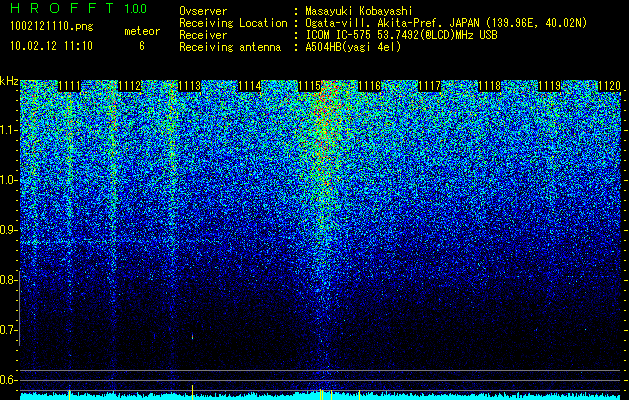Click the 1.1 kHz axis label
Image resolution: width=629 pixels, height=400 pixels.
pyautogui.click(x=8, y=130)
